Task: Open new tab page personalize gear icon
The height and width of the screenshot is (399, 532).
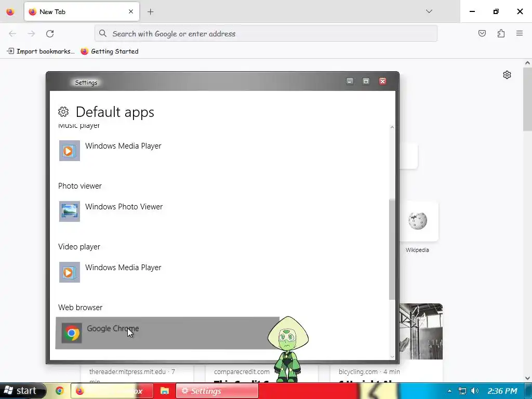Action: (x=507, y=75)
